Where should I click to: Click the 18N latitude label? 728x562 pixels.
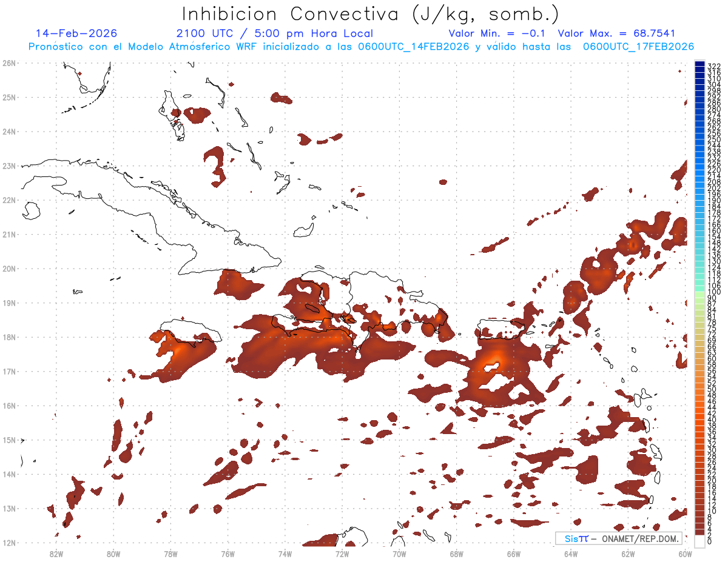click(9, 337)
